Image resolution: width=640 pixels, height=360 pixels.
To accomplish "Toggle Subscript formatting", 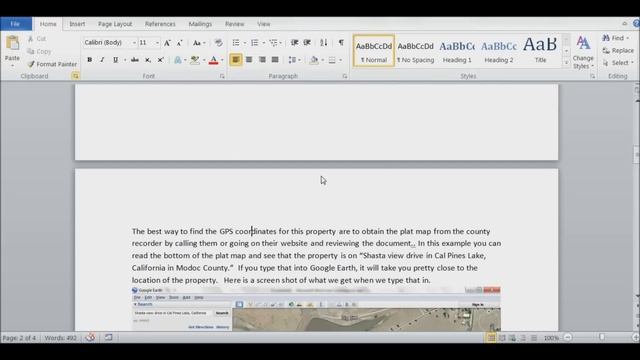I will [x=148, y=60].
